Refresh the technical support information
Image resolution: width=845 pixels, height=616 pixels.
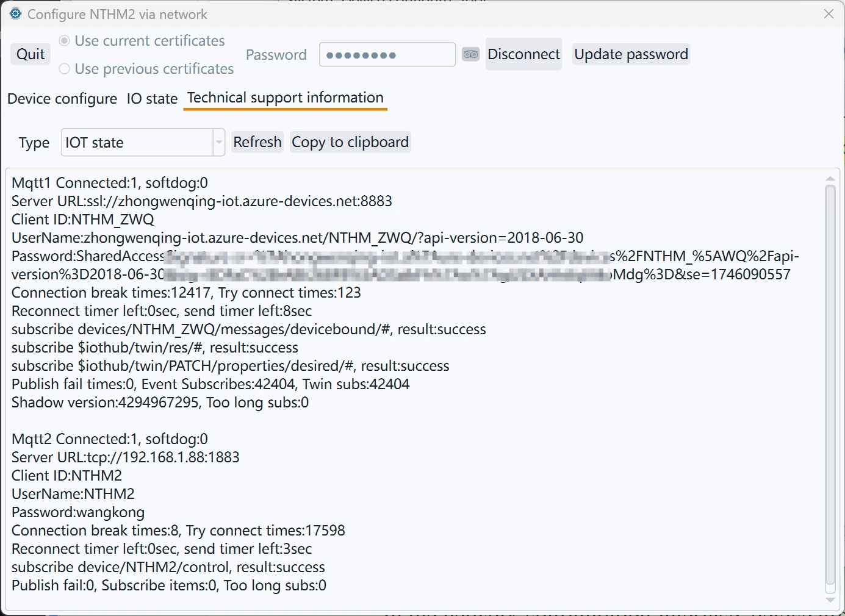coord(257,142)
